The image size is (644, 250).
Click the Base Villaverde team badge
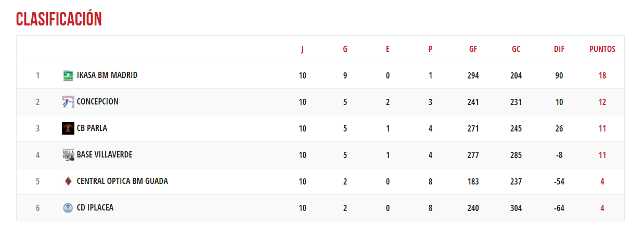pos(68,155)
